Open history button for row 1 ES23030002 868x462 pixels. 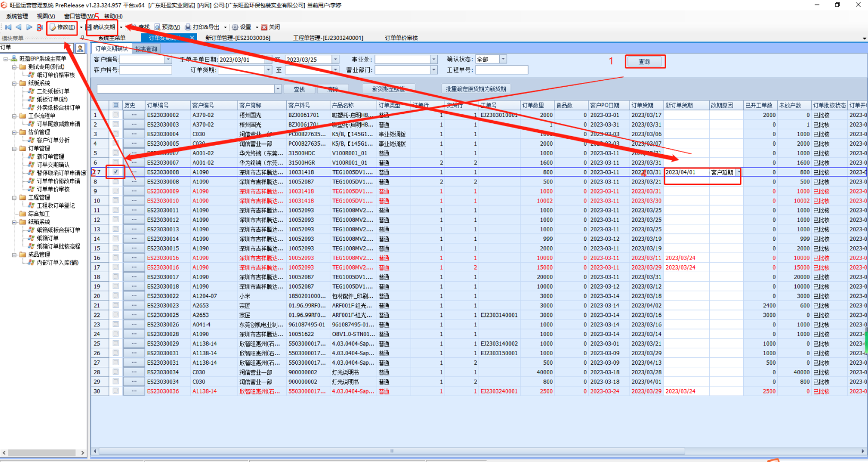pyautogui.click(x=134, y=115)
